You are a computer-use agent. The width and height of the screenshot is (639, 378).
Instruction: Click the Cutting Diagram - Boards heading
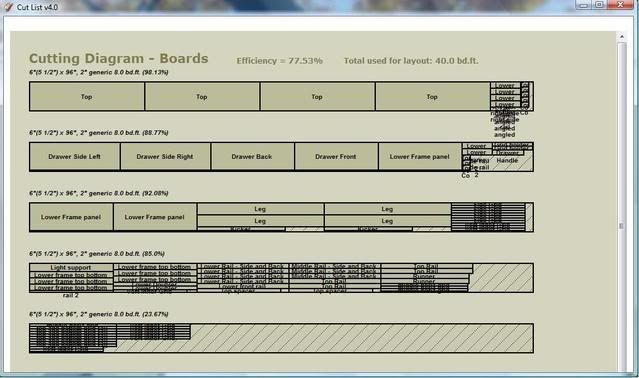pos(119,58)
